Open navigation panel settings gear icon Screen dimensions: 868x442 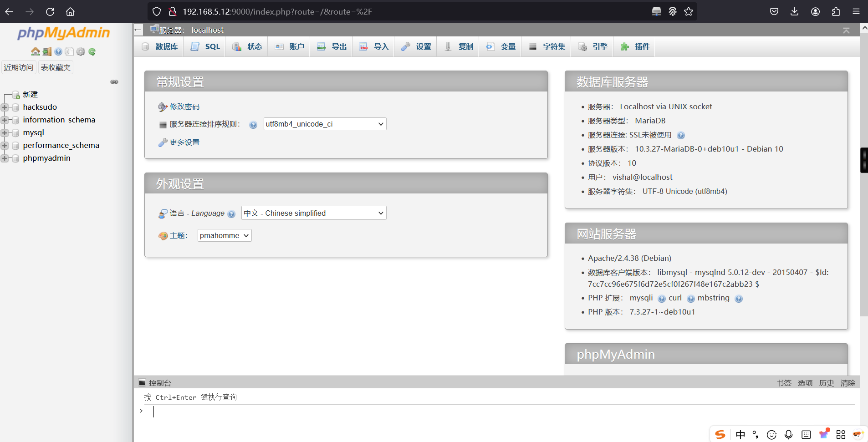click(81, 51)
